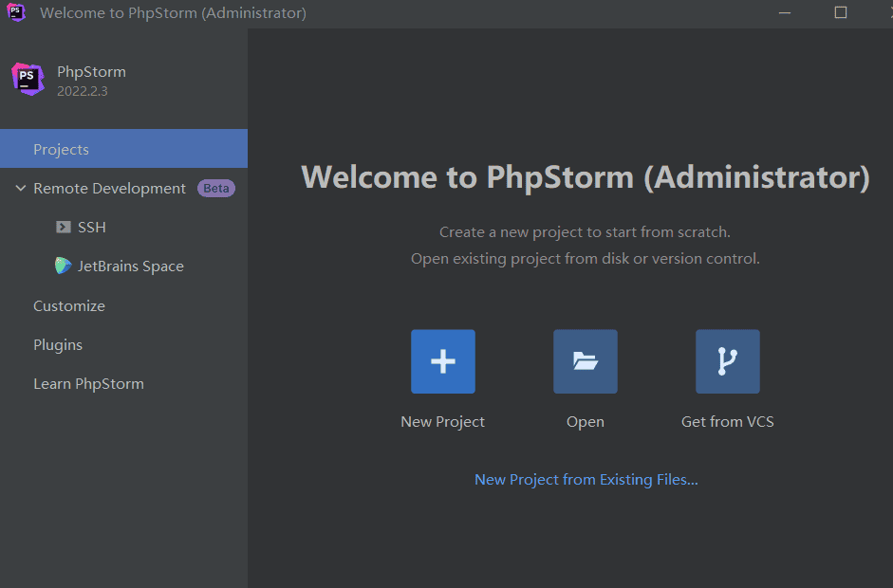The width and height of the screenshot is (893, 588).
Task: Open the Learn PhpStorm section
Action: (x=88, y=384)
